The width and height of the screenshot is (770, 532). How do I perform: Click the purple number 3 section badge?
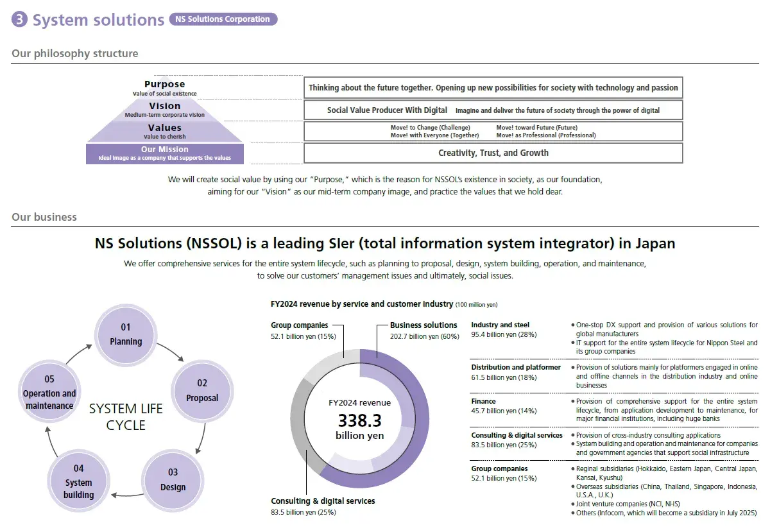20,20
